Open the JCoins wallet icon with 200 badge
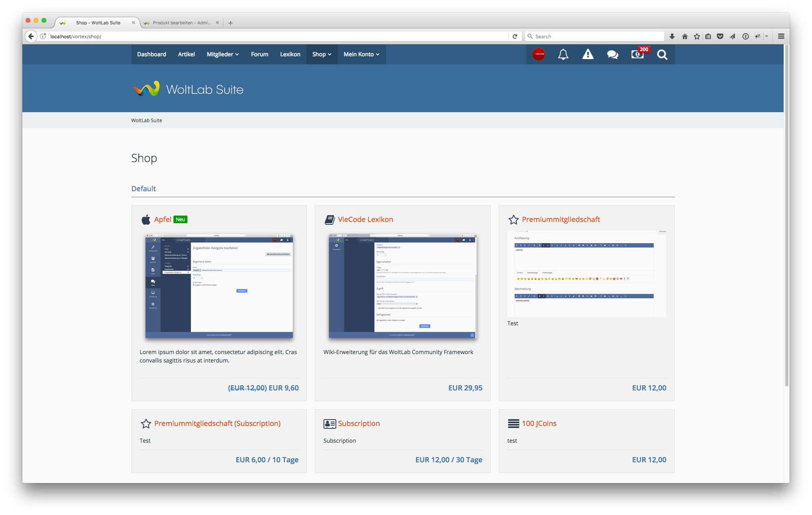 (638, 54)
